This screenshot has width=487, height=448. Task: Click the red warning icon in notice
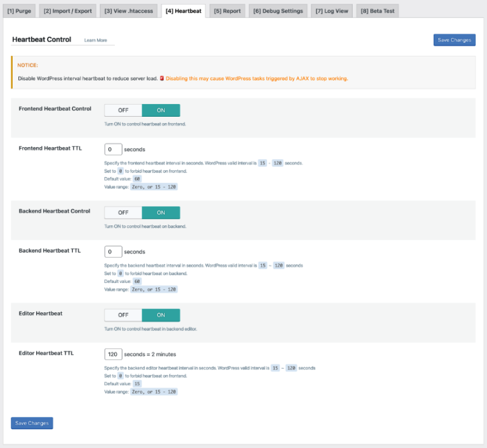[x=162, y=78]
